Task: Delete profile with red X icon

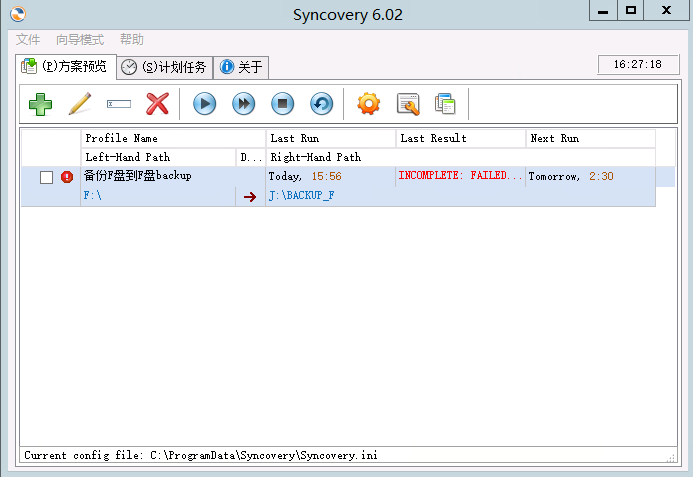Action: [x=158, y=104]
